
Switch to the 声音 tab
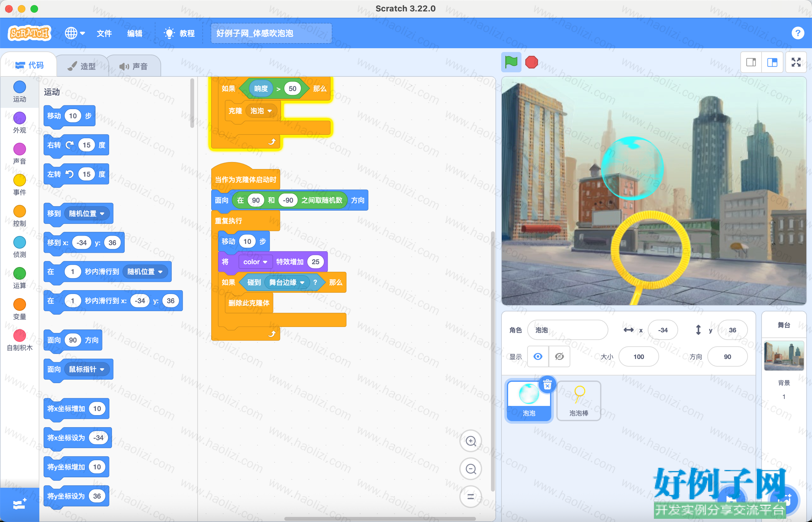pos(134,66)
